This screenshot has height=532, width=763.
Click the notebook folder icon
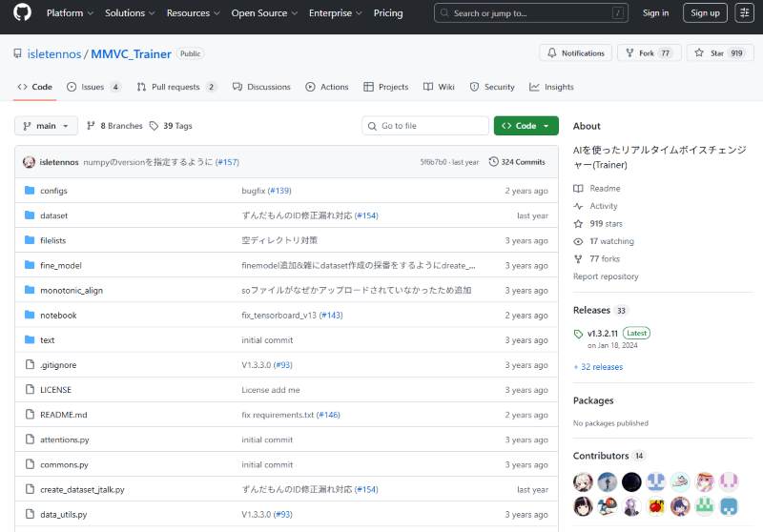point(30,315)
